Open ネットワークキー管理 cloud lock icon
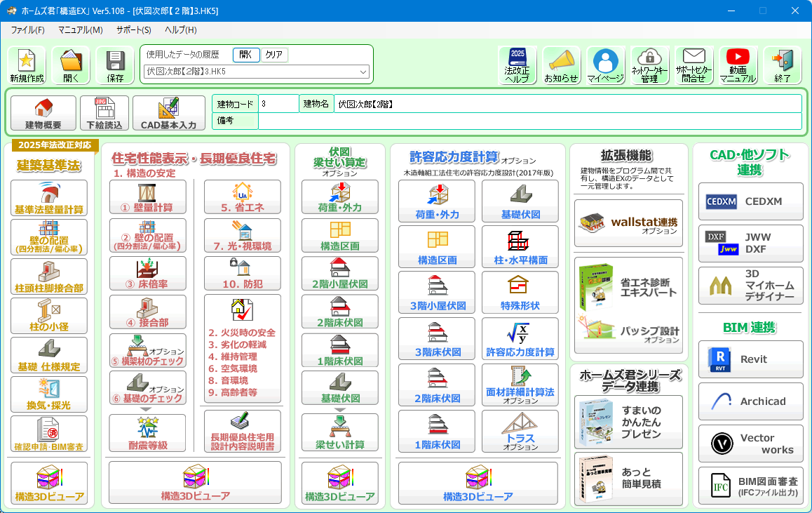Screen dimensions: 812x513 [649, 65]
